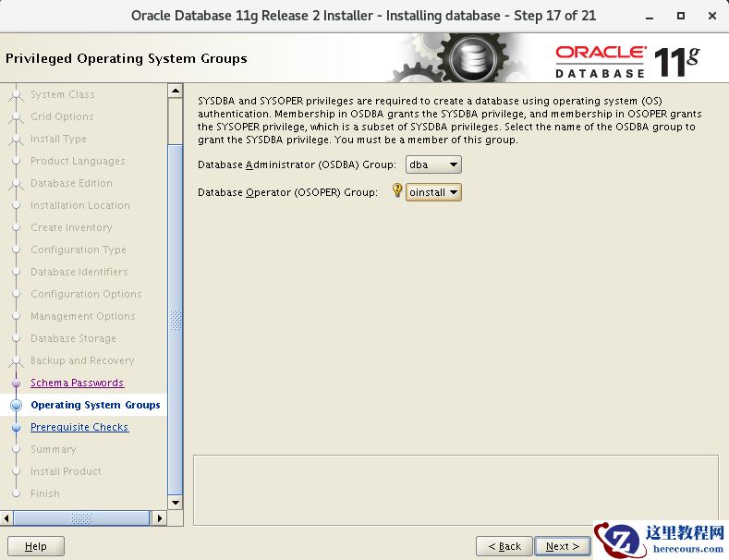This screenshot has width=729, height=560.
Task: Click the Backup and Recovery step label
Action: pos(82,360)
